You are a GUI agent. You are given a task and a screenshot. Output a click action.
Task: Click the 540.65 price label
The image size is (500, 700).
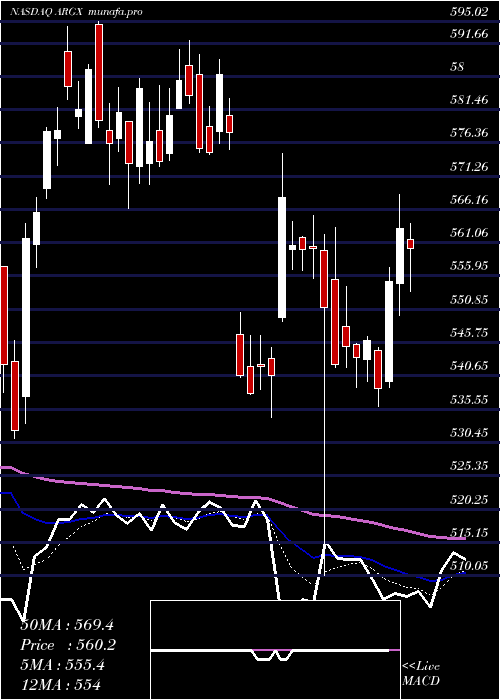(x=468, y=366)
